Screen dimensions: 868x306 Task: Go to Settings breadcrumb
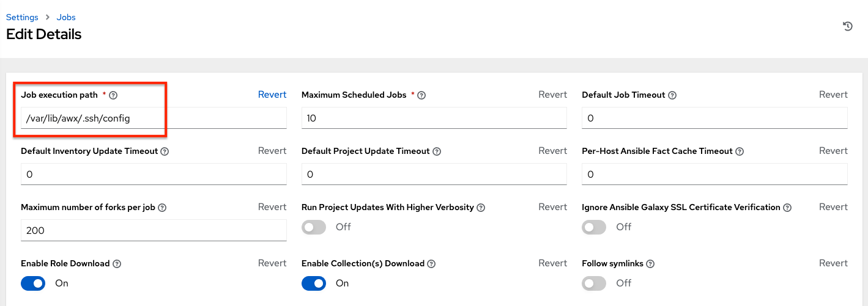(x=22, y=17)
